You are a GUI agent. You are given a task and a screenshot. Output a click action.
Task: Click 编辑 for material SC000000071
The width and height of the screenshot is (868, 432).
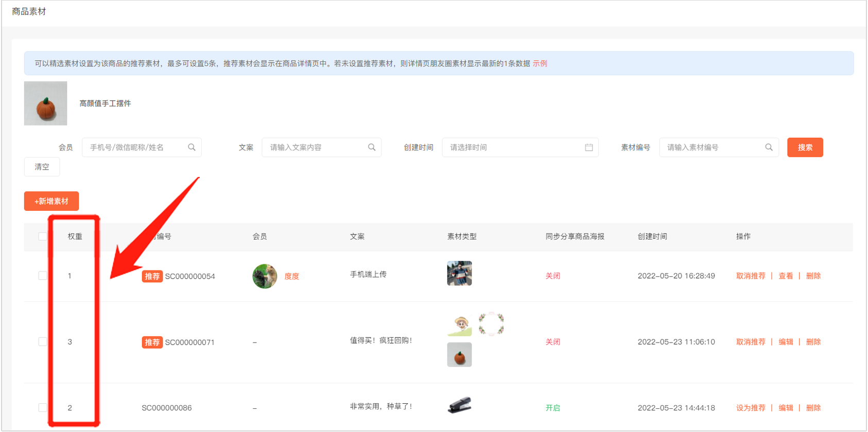pyautogui.click(x=786, y=342)
